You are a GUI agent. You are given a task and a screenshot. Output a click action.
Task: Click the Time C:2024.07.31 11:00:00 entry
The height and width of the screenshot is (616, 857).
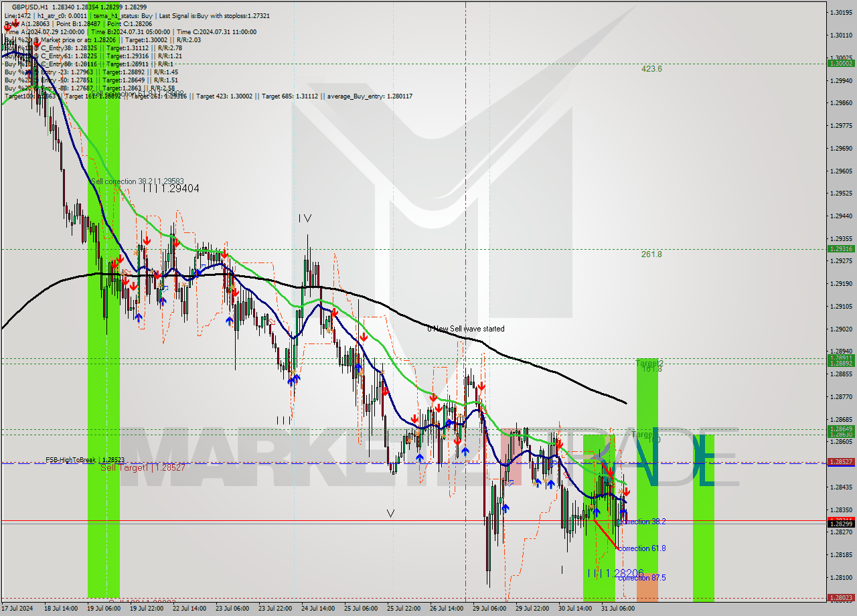pyautogui.click(x=216, y=31)
